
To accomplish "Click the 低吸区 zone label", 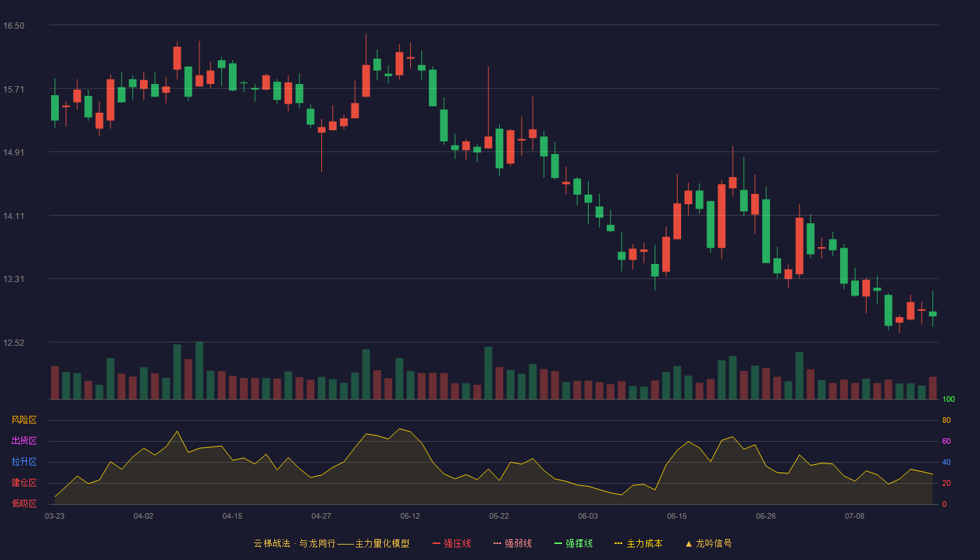I will point(24,503).
